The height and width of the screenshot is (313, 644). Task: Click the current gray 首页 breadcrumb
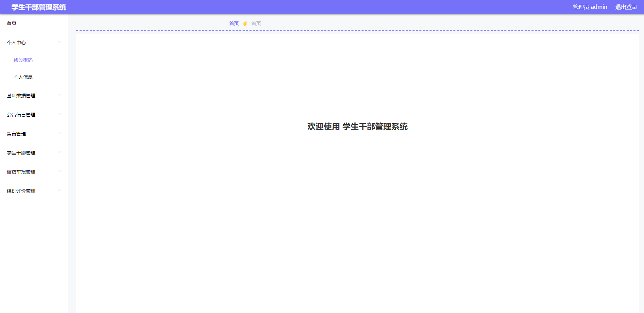point(256,23)
